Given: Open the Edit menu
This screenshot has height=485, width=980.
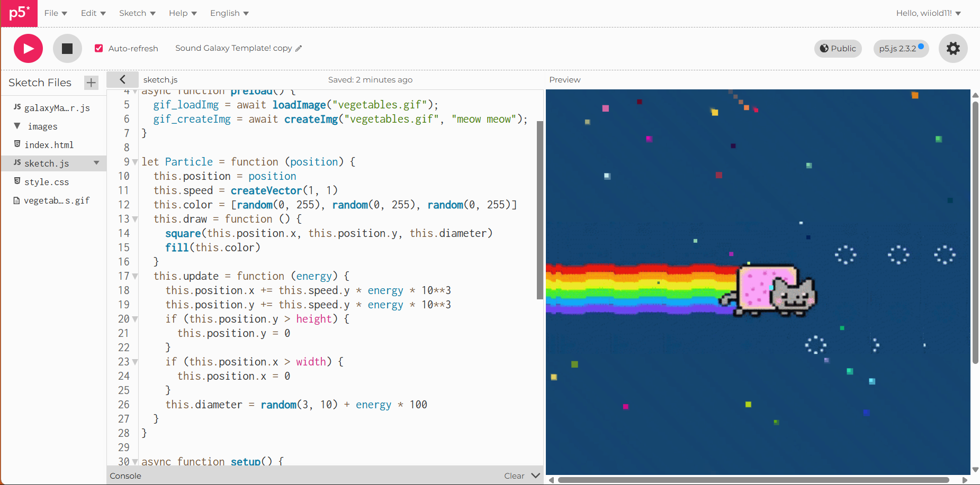Looking at the screenshot, I should pyautogui.click(x=93, y=13).
